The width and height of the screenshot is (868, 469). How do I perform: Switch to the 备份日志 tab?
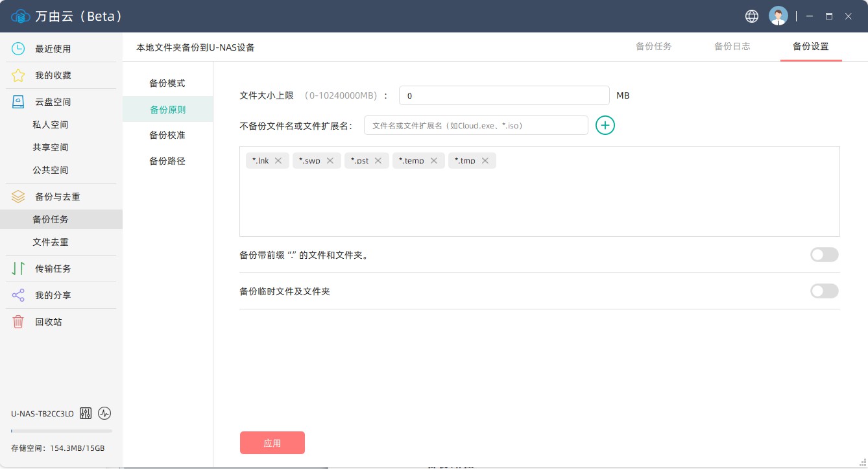pos(732,47)
